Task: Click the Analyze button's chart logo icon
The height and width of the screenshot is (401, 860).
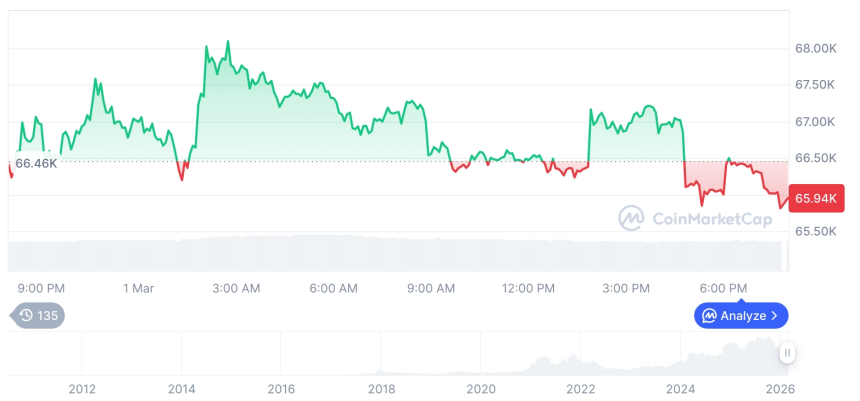Action: point(709,316)
